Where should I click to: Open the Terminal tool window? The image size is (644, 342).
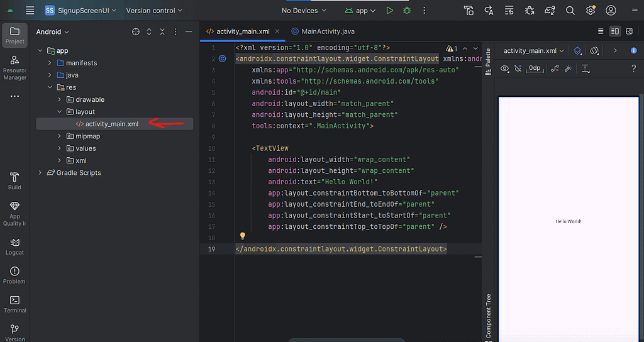(15, 304)
